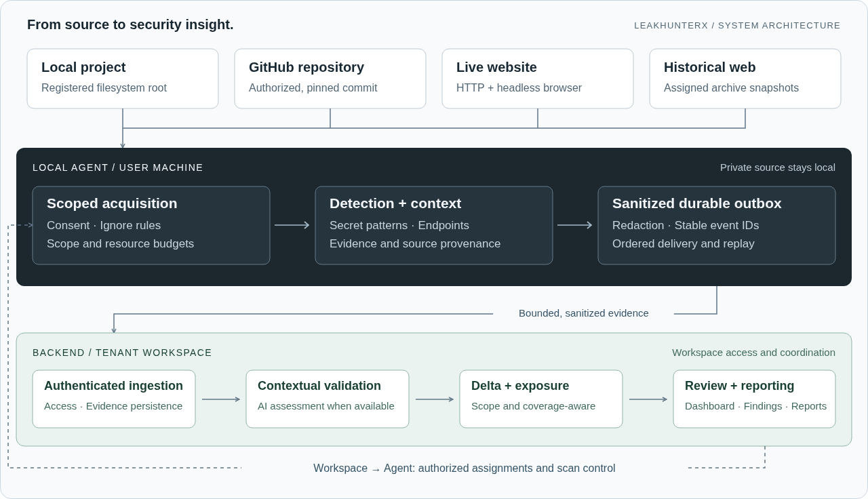Click 'LEAKHUNTERX / SYSTEM ARCHITECTURE' label
Viewport: 868px width, 499px height.
[x=737, y=26]
